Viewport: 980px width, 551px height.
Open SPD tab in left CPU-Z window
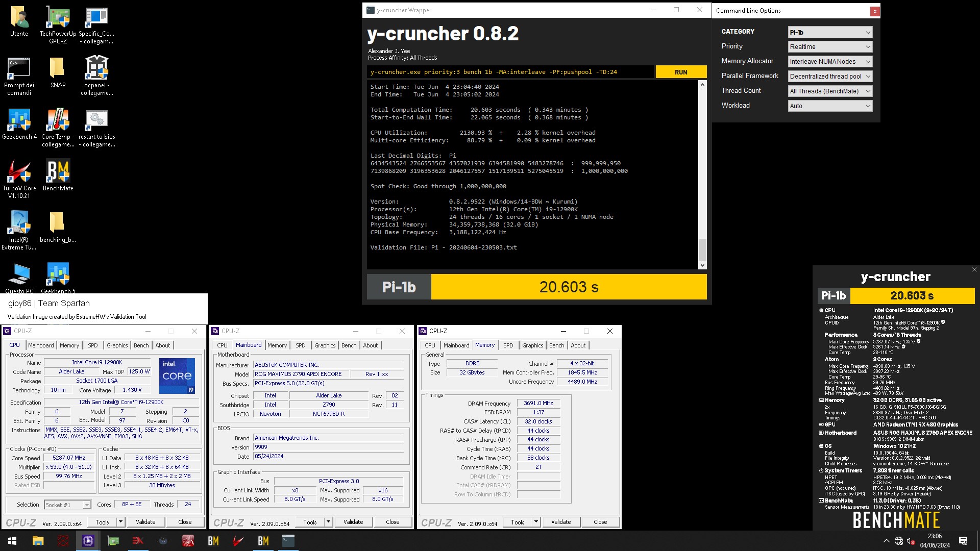(x=92, y=345)
